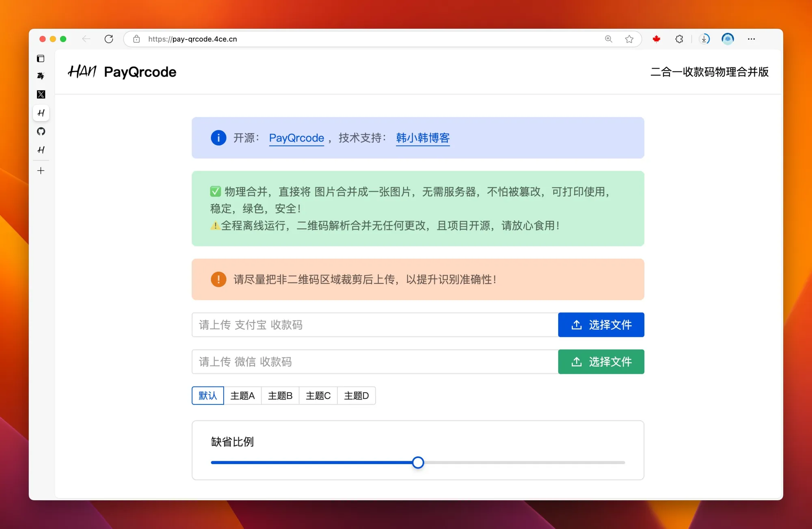Open the X (Twitter) sidebar tab
Image resolution: width=812 pixels, height=529 pixels.
41,95
